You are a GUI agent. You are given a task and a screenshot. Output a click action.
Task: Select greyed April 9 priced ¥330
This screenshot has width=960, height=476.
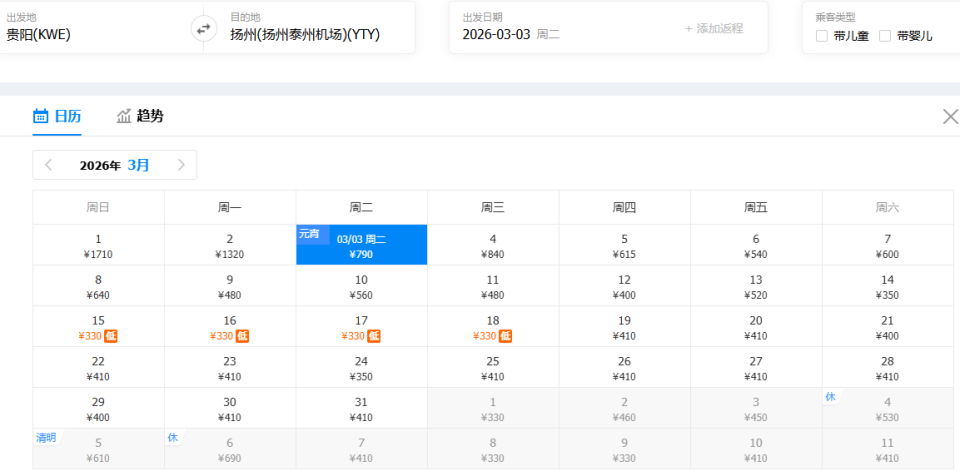click(624, 449)
